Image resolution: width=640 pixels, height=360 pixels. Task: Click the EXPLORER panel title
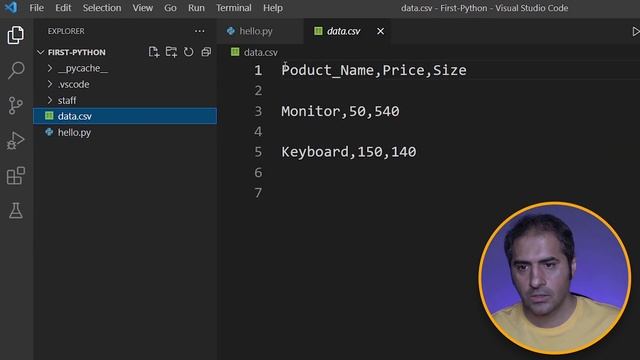(x=66, y=31)
